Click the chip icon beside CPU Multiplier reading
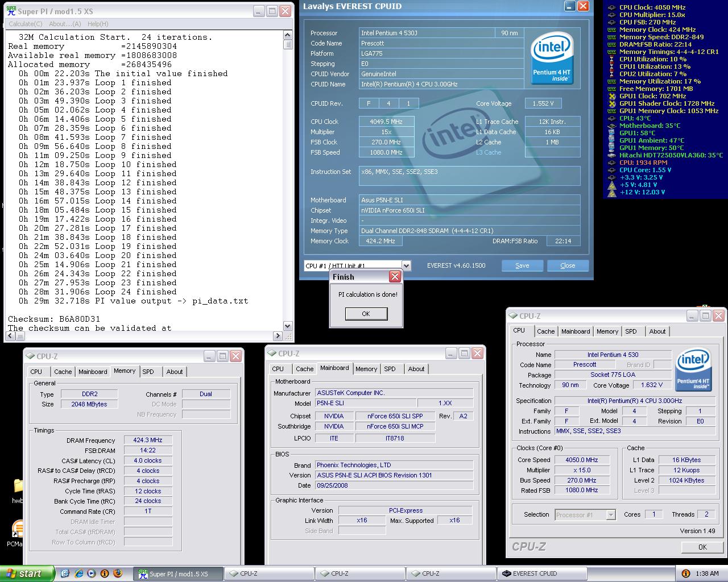 [611, 15]
